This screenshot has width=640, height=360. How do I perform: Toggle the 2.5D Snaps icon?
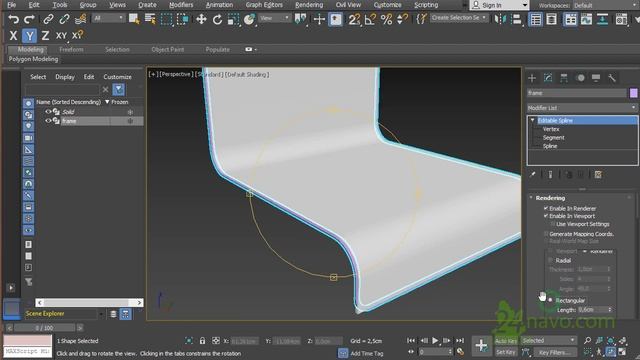pos(354,19)
